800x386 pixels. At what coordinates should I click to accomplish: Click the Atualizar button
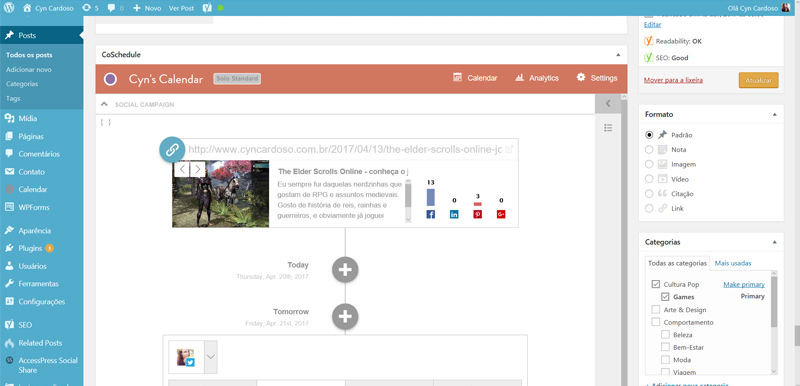pos(758,80)
